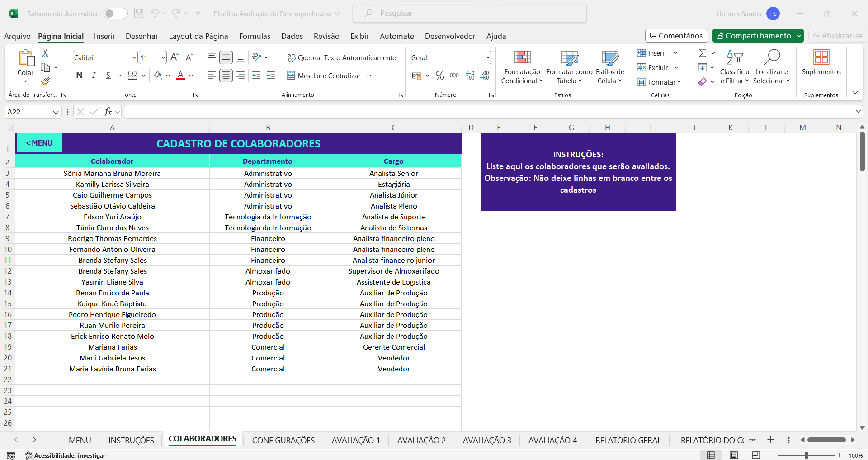Click the accounting currency format icon
Image resolution: width=868 pixels, height=460 pixels.
click(x=417, y=76)
